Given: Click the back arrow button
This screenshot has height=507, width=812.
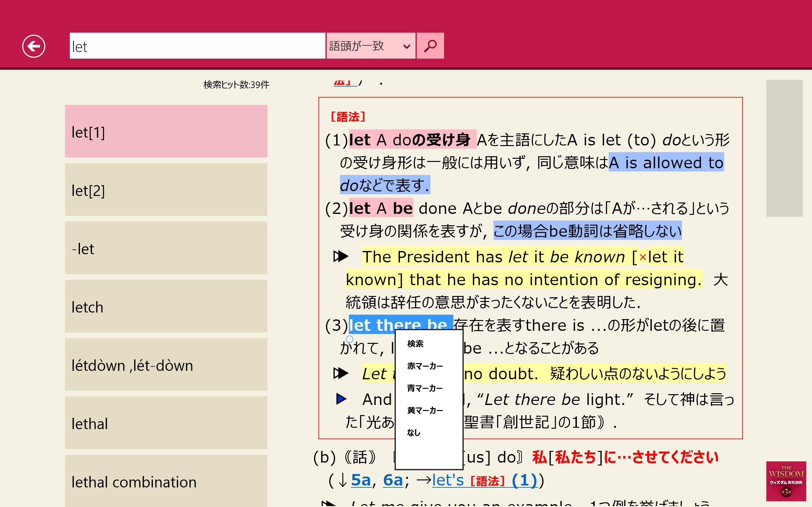Looking at the screenshot, I should tap(34, 46).
